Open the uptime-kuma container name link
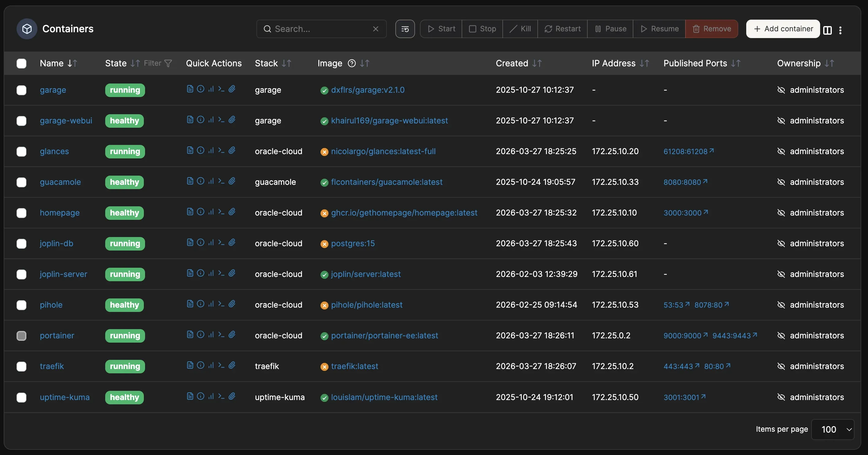The height and width of the screenshot is (455, 868). pyautogui.click(x=65, y=397)
